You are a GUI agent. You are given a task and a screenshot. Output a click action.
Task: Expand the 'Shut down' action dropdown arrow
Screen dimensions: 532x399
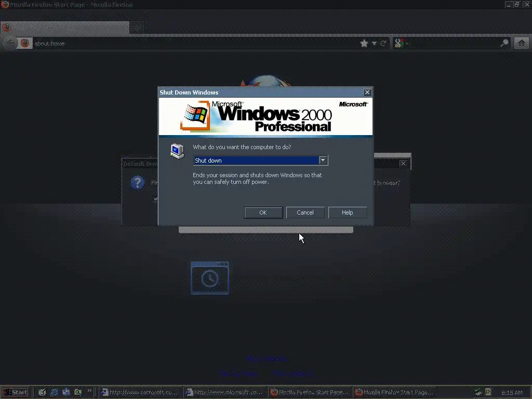click(x=323, y=160)
